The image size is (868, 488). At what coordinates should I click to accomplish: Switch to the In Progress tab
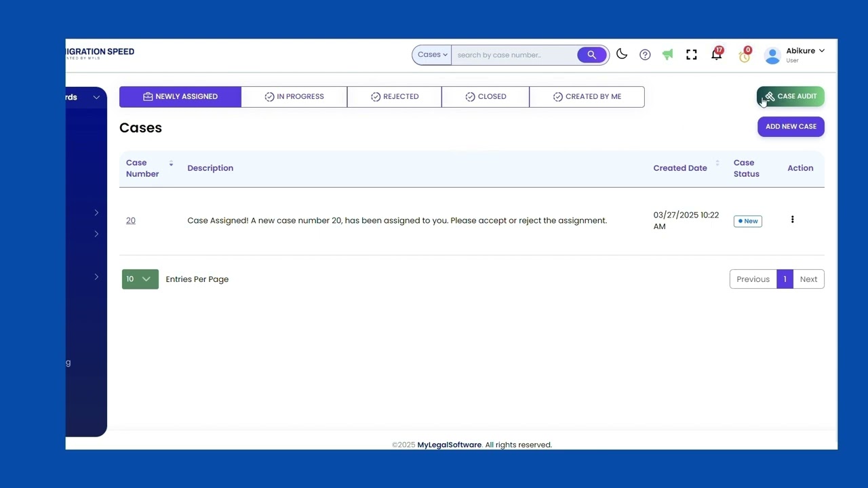coord(294,96)
